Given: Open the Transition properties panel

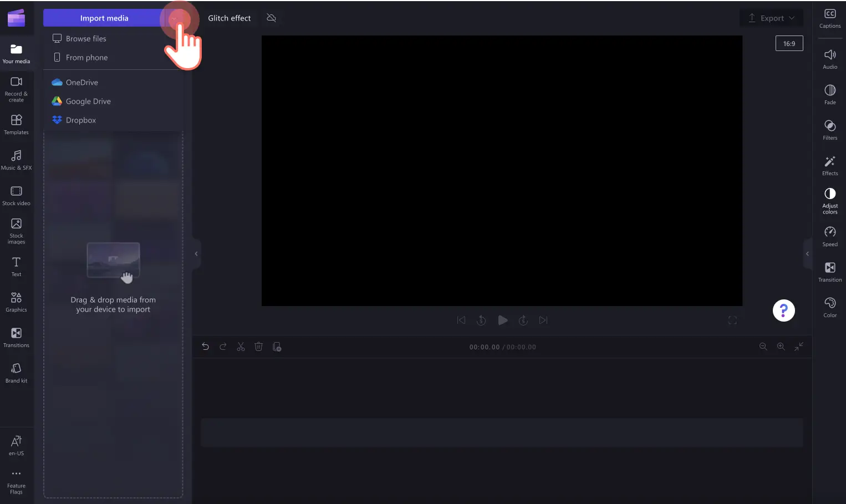Looking at the screenshot, I should [830, 272].
